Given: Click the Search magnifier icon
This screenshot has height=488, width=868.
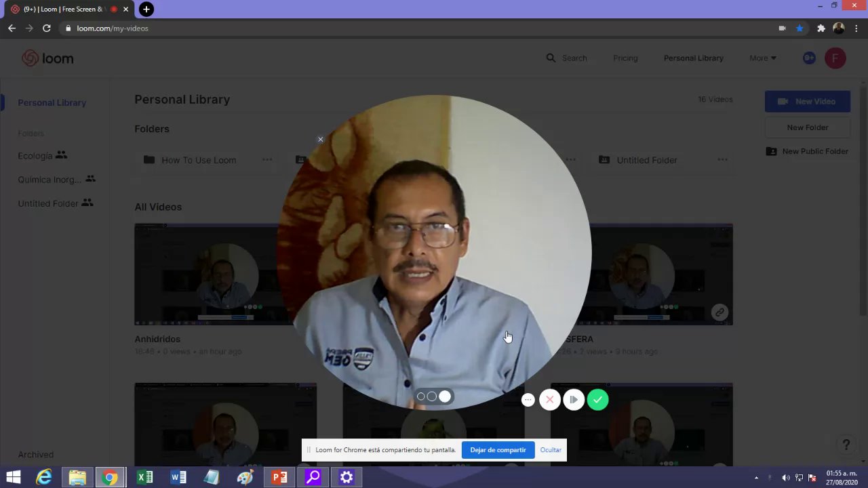Looking at the screenshot, I should click(551, 58).
